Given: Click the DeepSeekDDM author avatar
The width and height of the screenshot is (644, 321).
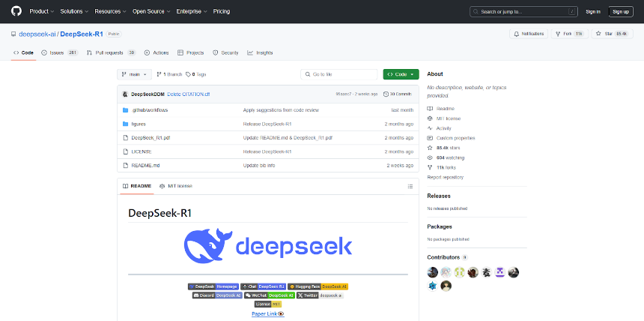Looking at the screenshot, I should point(125,94).
